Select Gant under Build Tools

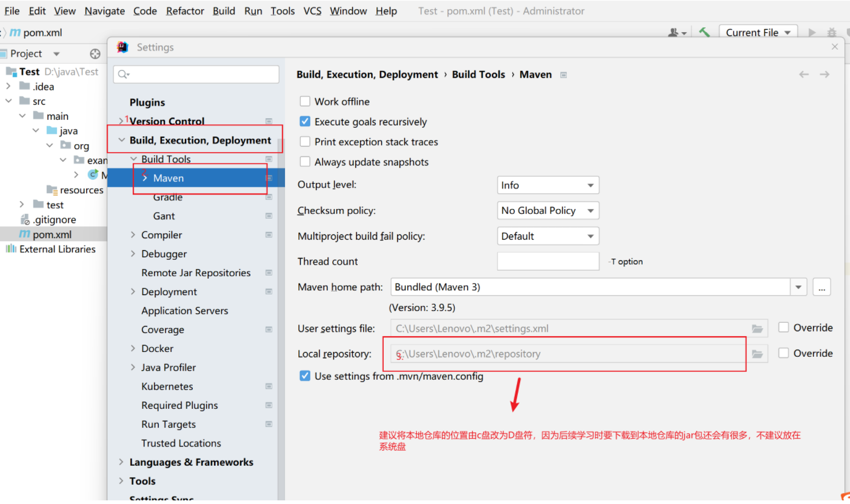coord(164,216)
